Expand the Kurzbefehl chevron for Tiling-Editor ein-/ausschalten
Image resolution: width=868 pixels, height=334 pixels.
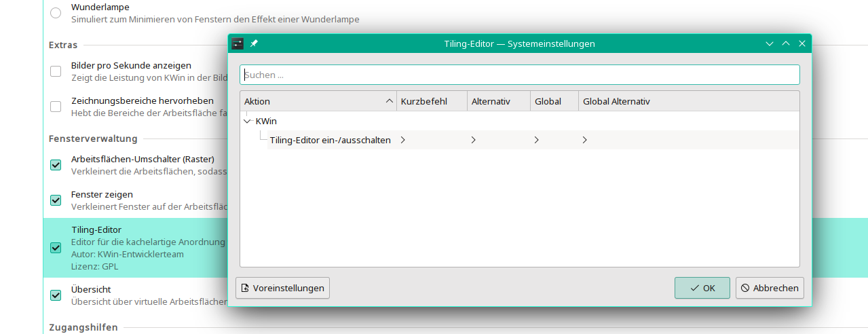(x=403, y=140)
